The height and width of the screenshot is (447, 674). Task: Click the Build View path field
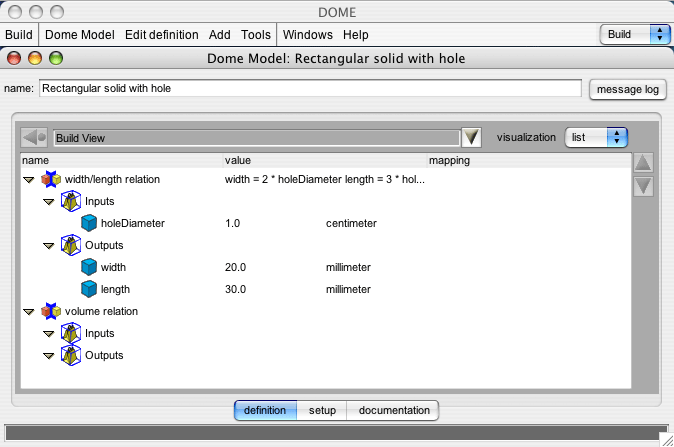coord(257,138)
